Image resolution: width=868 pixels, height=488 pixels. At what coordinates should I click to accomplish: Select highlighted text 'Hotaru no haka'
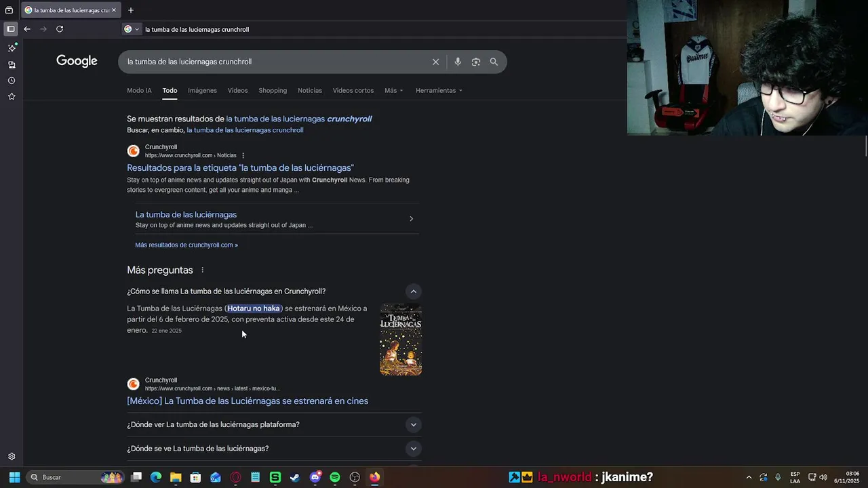click(254, 308)
